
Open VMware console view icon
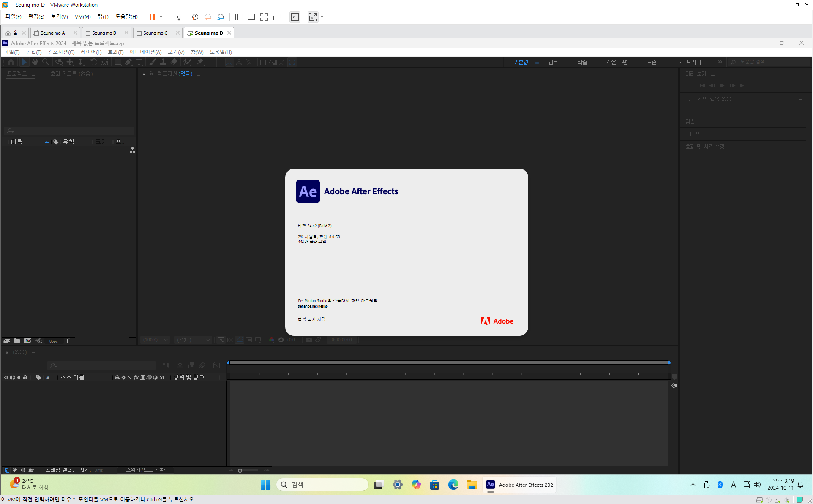pyautogui.click(x=295, y=17)
